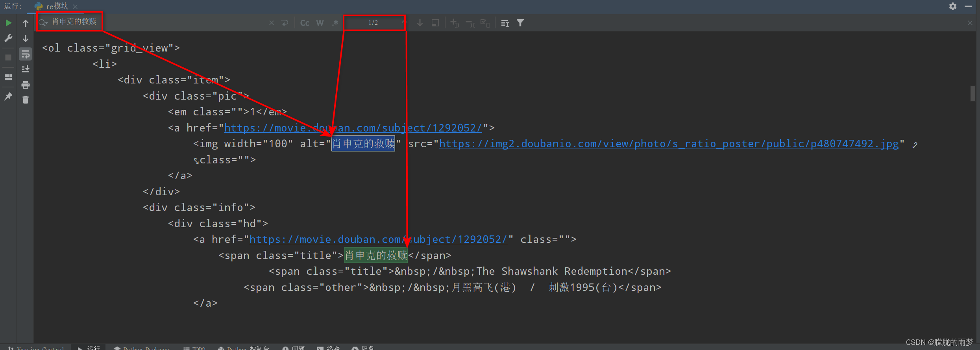980x350 pixels.
Task: Hide the run tool window
Action: pos(968,6)
